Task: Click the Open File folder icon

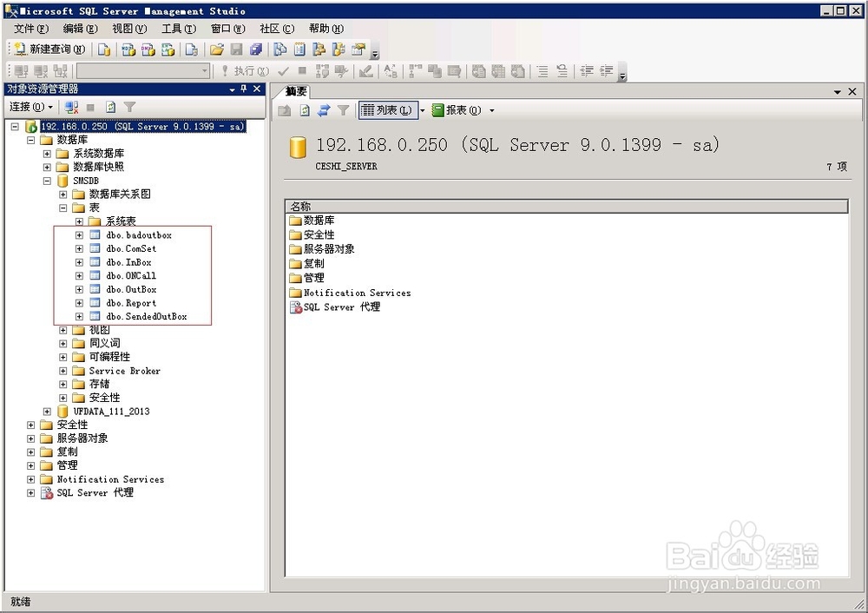Action: [216, 49]
